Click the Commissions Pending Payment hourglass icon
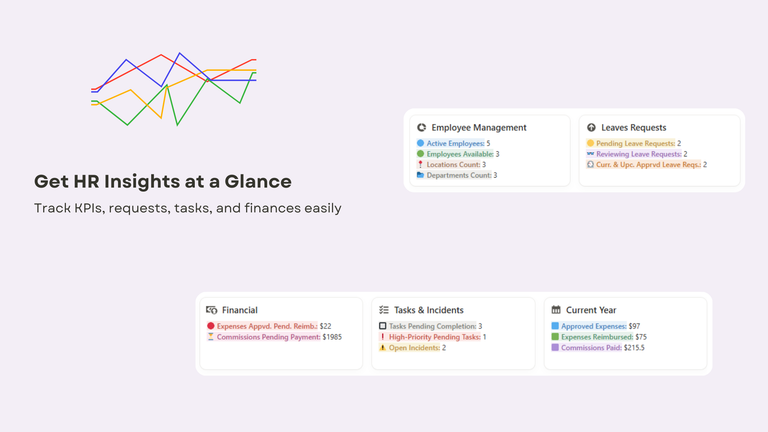This screenshot has height=432, width=768. [211, 337]
